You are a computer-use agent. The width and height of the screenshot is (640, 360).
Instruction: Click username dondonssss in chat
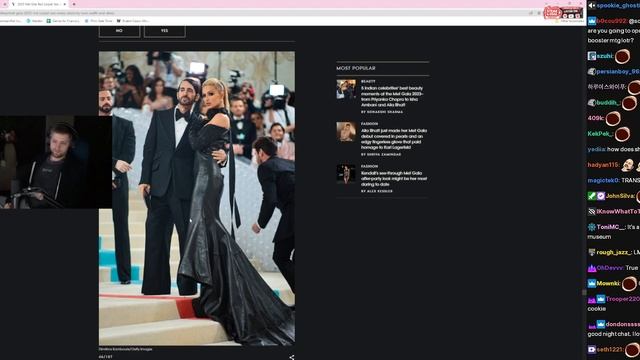[622, 324]
